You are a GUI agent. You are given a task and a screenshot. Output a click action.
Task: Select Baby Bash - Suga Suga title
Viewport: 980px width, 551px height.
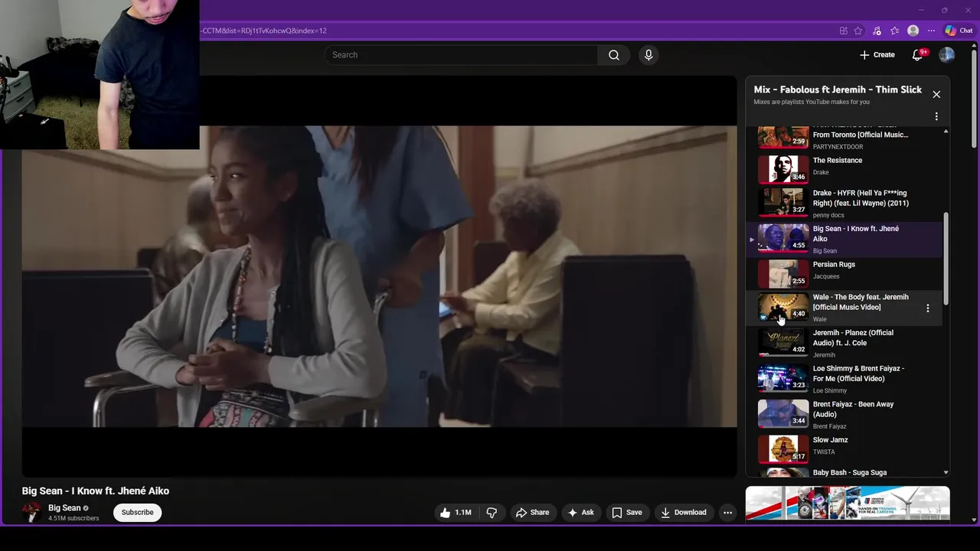pyautogui.click(x=850, y=473)
